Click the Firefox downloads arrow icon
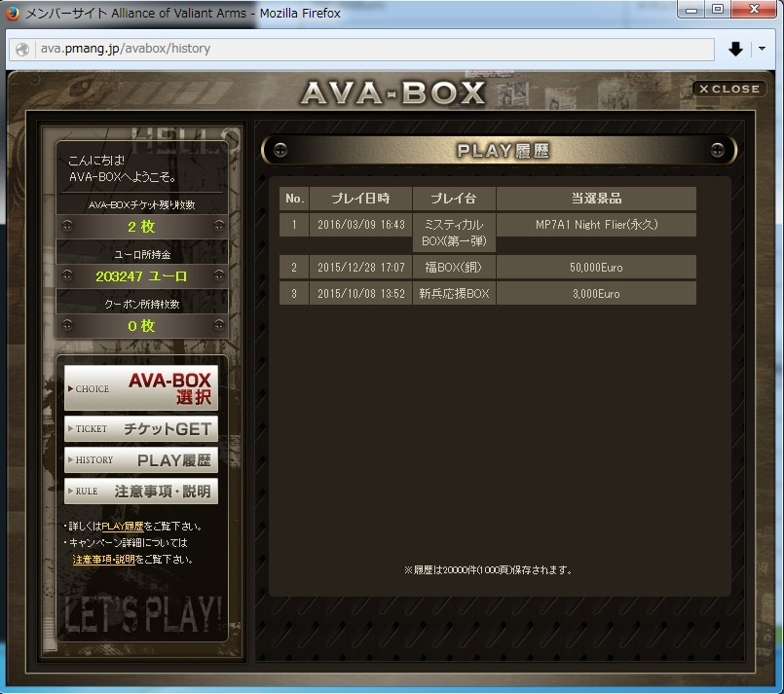784x694 pixels. tap(735, 49)
